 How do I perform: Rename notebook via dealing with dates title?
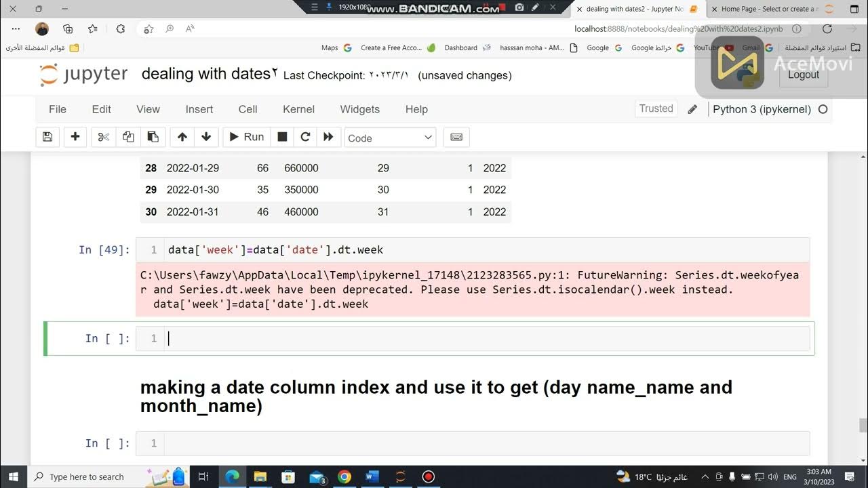click(210, 74)
